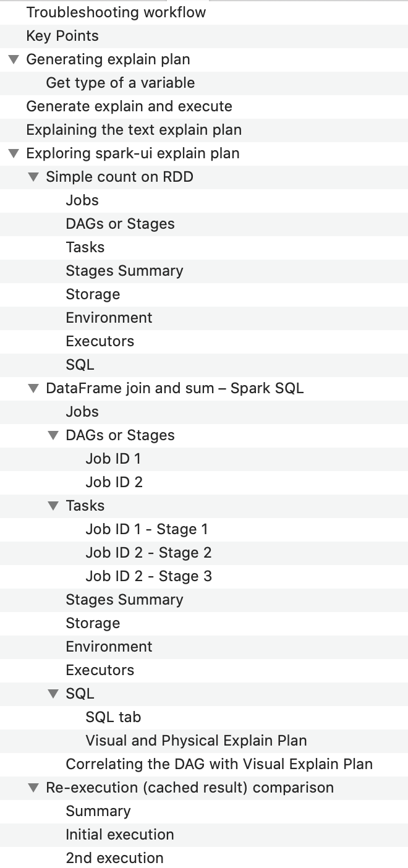Image resolution: width=408 pixels, height=868 pixels.
Task: Collapse the Re-execution cached result comparison section
Action: tap(33, 788)
